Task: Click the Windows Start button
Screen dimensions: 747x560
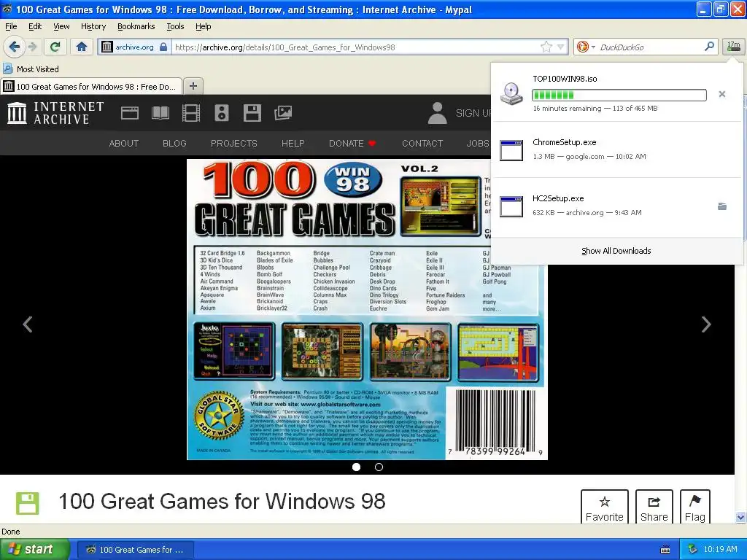Action: 34,550
